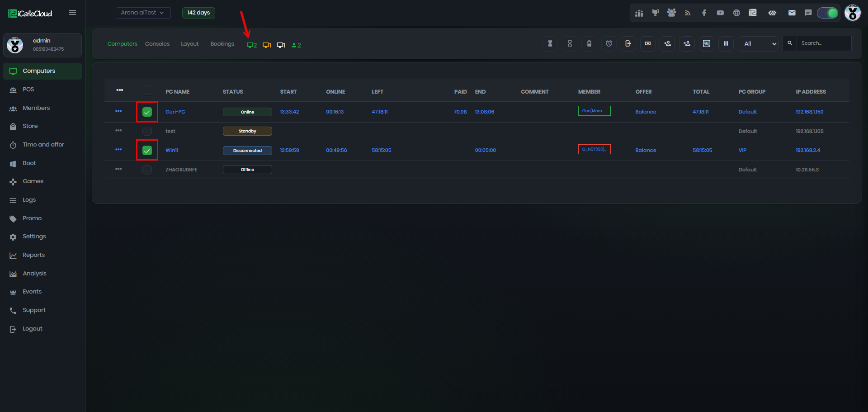Screen dimensions: 868x412
Task: Open the group people icon in top bar
Action: pyautogui.click(x=671, y=13)
